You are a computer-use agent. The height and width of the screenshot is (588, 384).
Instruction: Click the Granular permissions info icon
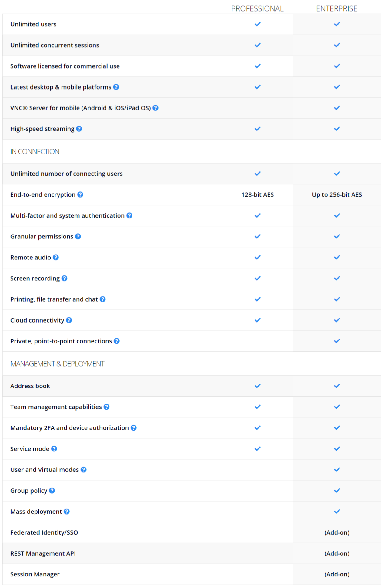tap(78, 237)
